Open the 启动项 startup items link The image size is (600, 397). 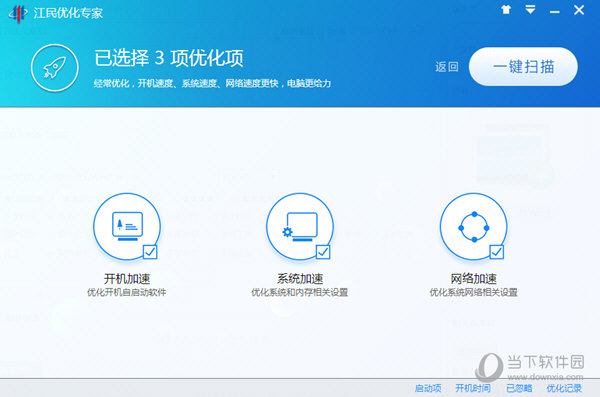[x=428, y=388]
